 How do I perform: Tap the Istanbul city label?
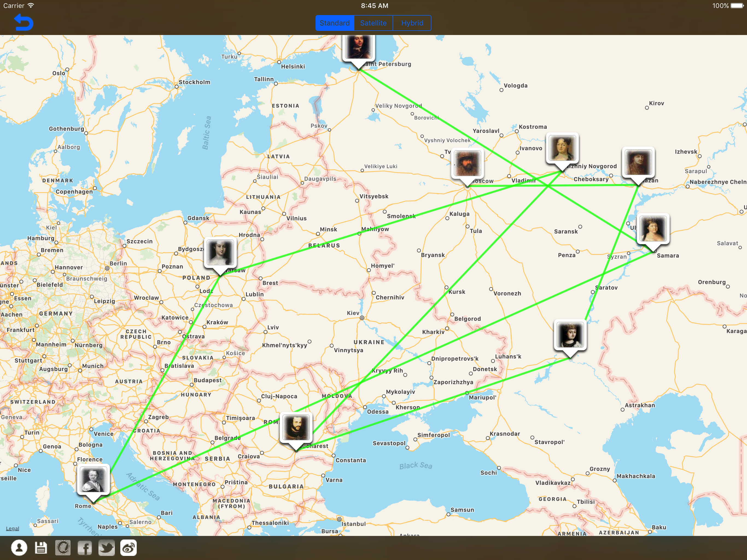pyautogui.click(x=354, y=524)
